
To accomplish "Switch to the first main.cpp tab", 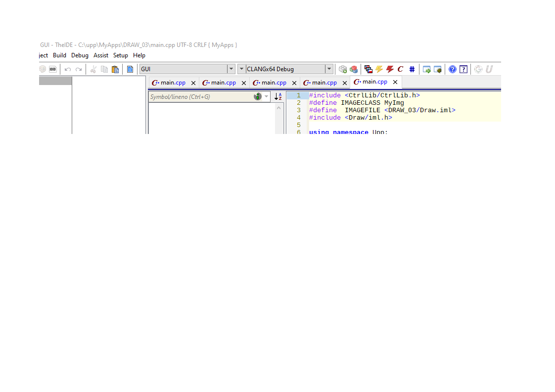I will (x=169, y=83).
